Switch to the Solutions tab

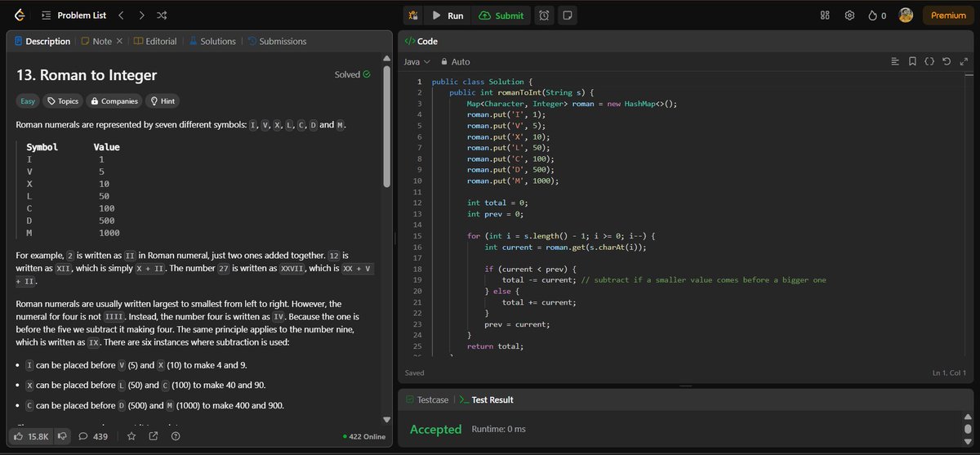point(212,41)
